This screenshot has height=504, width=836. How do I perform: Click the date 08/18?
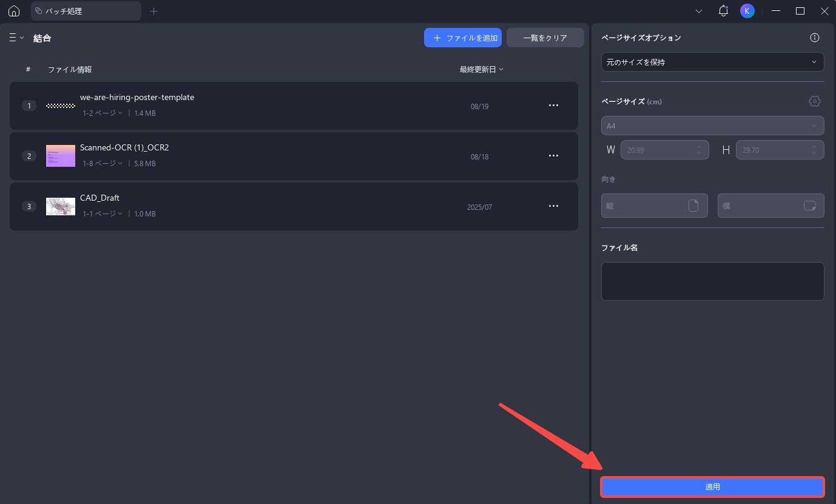(x=479, y=156)
